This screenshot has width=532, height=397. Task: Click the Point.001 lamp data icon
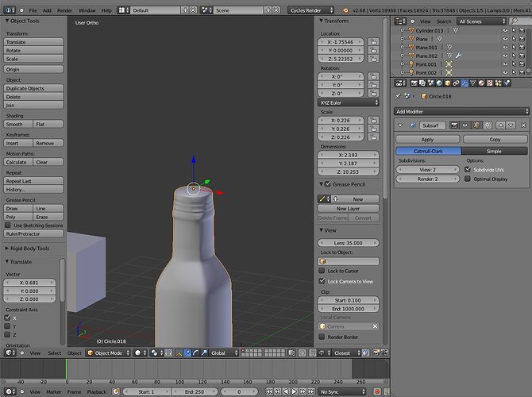click(449, 64)
